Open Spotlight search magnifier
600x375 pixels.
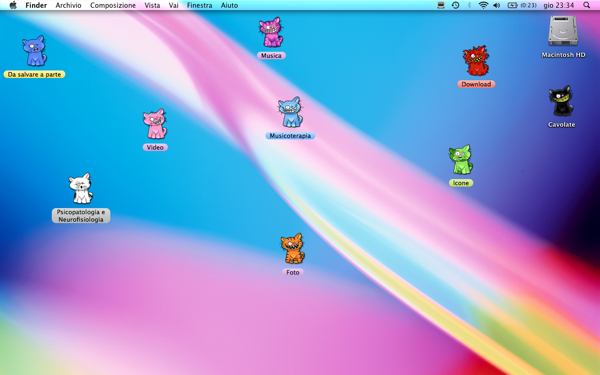pos(586,5)
